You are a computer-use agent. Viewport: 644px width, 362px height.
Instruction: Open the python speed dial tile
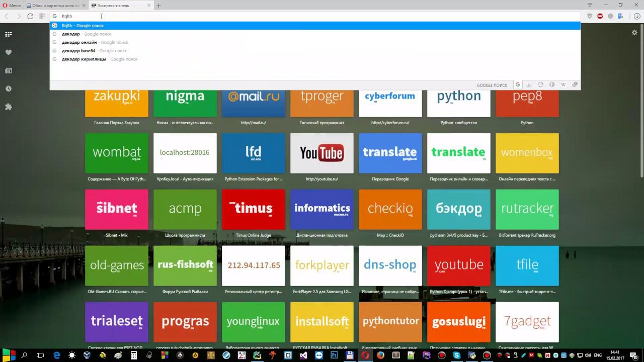pyautogui.click(x=459, y=103)
